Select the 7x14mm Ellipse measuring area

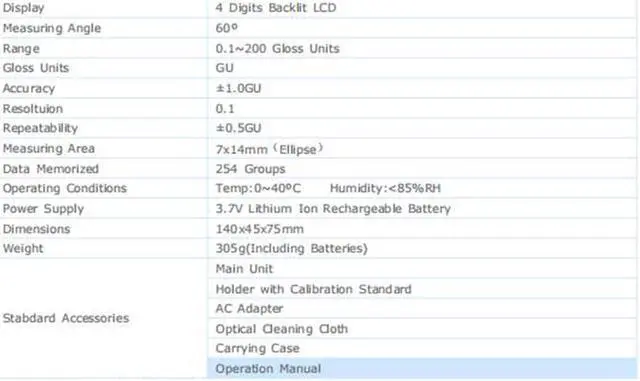[269, 149]
